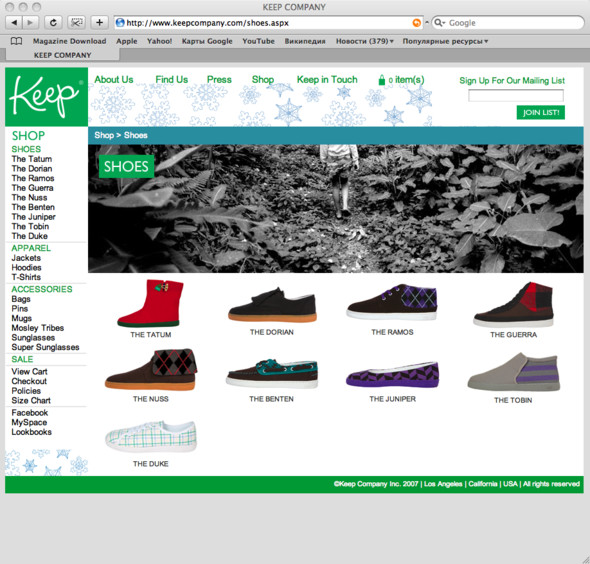Viewport: 590px width, 564px height.
Task: Click the SHOES banner label on hero image
Action: click(126, 166)
